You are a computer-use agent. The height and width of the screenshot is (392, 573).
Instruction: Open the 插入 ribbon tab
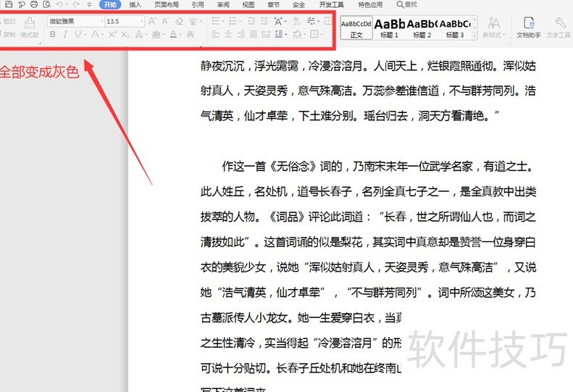pyautogui.click(x=135, y=5)
